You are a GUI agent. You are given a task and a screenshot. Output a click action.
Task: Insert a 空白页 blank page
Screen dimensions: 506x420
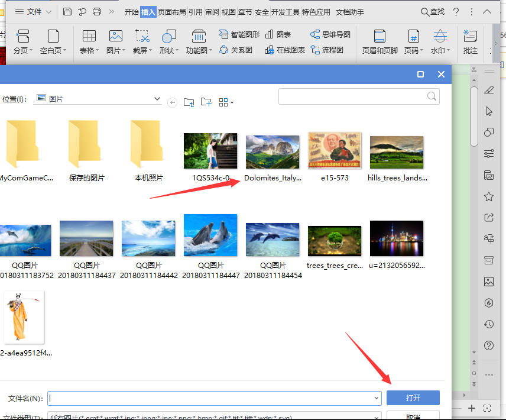click(x=53, y=41)
